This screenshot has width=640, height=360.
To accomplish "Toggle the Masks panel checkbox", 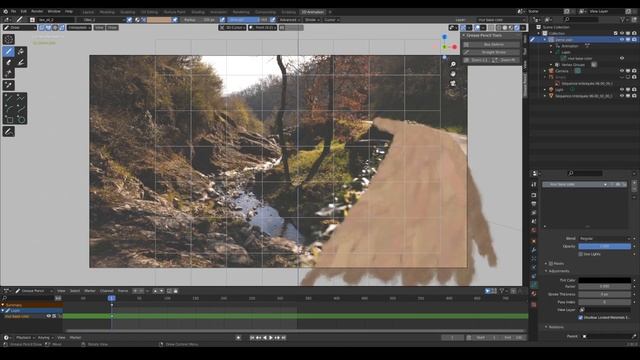I will pyautogui.click(x=551, y=264).
